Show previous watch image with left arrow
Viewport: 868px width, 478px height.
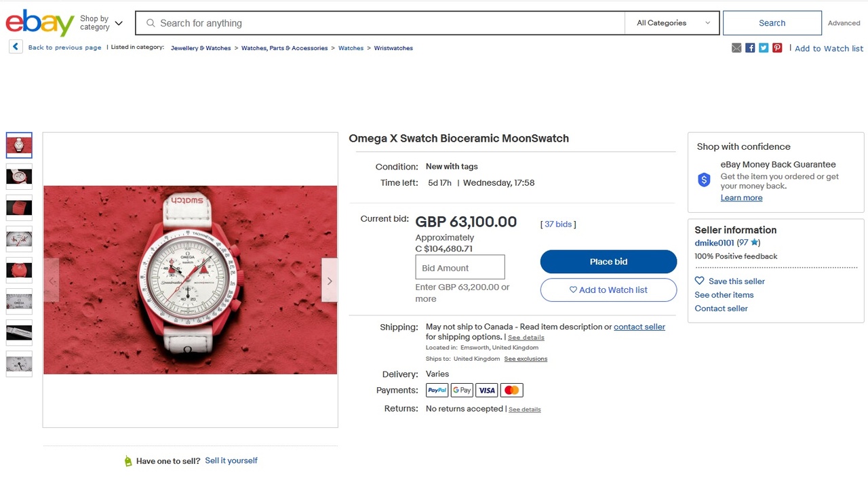pyautogui.click(x=52, y=281)
